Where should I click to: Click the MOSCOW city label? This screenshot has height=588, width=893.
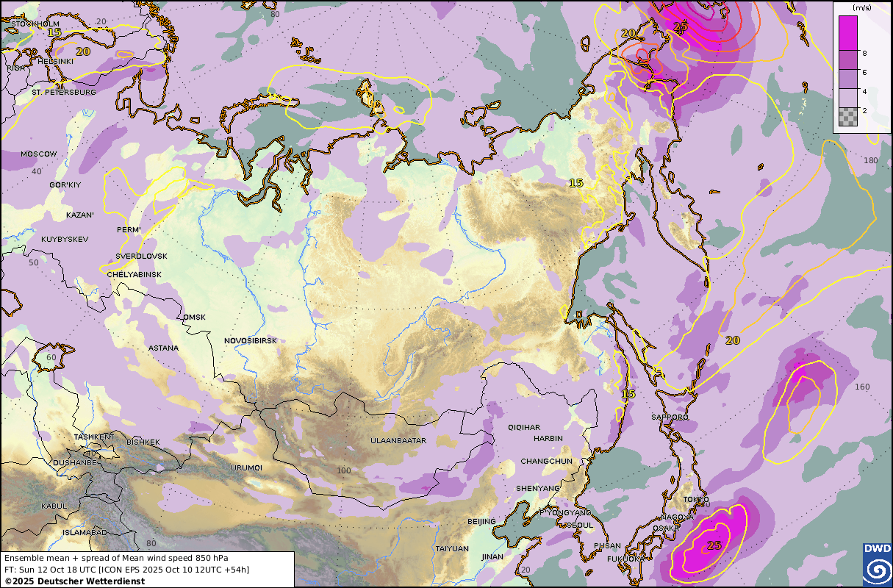coord(38,154)
